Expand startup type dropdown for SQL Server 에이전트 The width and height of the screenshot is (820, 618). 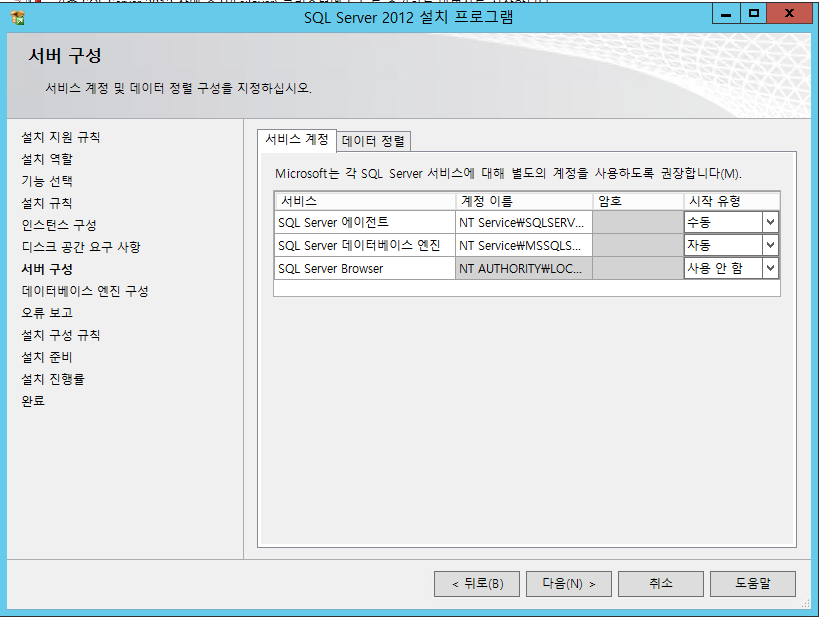tap(770, 222)
